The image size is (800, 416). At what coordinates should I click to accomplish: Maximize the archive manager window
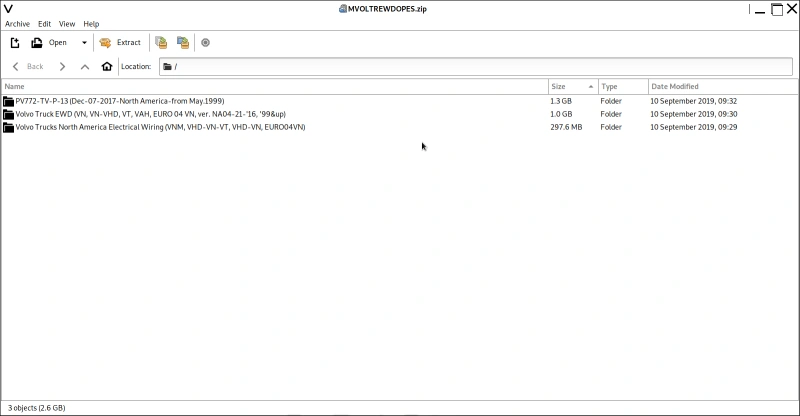pyautogui.click(x=777, y=9)
